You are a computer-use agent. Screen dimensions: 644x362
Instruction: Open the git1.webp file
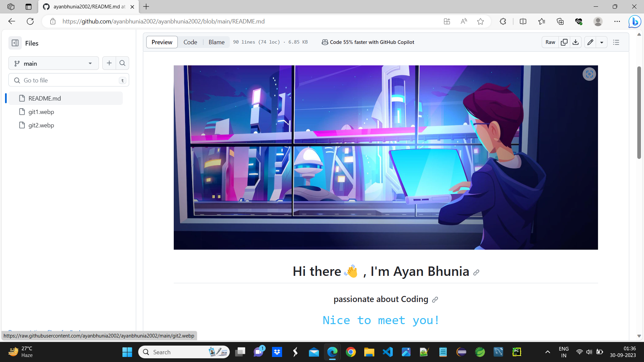click(41, 112)
